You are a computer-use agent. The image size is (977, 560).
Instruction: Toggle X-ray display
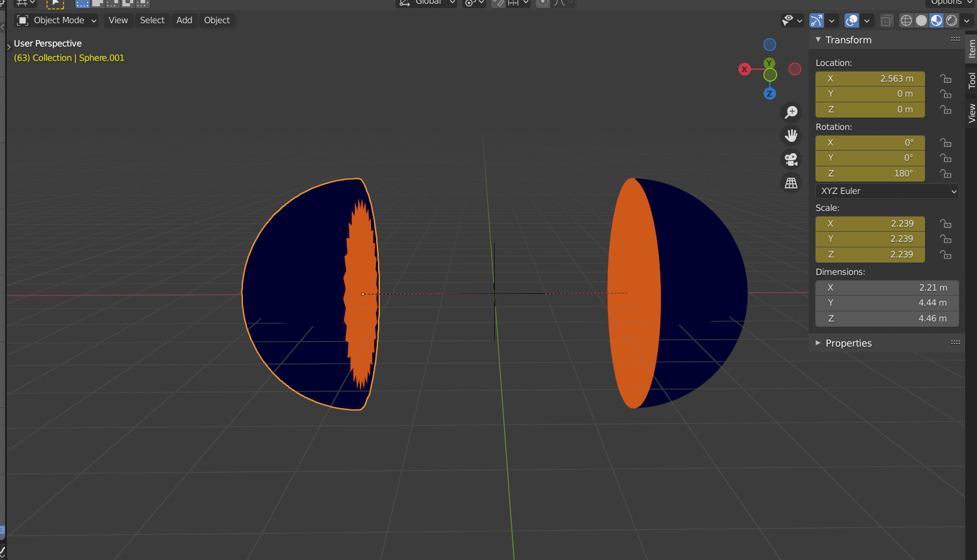pyautogui.click(x=887, y=21)
